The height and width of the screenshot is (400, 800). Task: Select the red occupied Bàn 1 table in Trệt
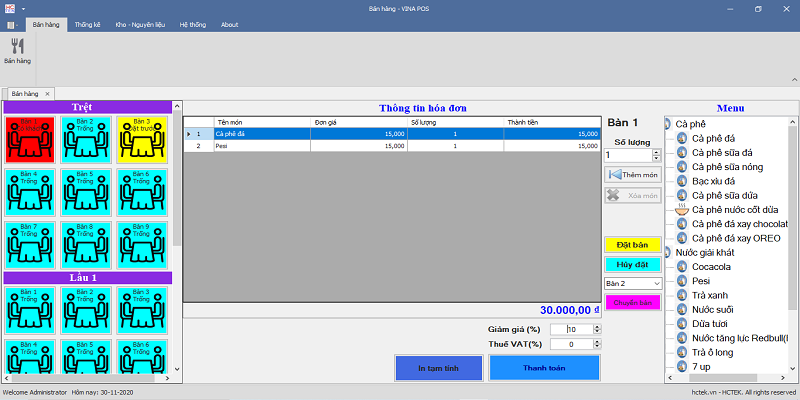click(29, 139)
